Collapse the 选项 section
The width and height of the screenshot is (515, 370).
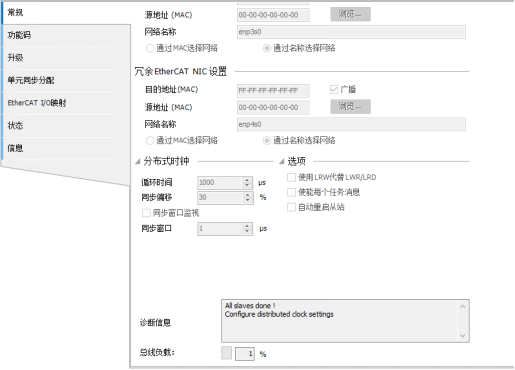pos(282,162)
